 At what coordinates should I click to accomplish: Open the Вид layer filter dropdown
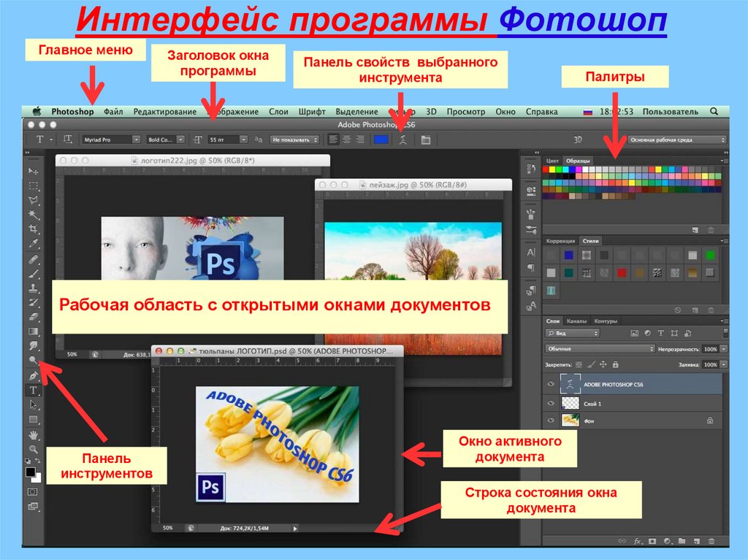click(573, 334)
